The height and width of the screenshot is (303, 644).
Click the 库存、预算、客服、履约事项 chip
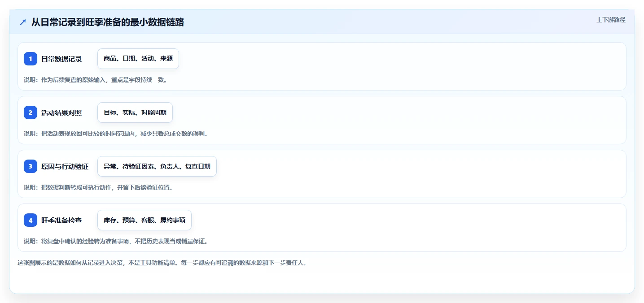pos(145,220)
